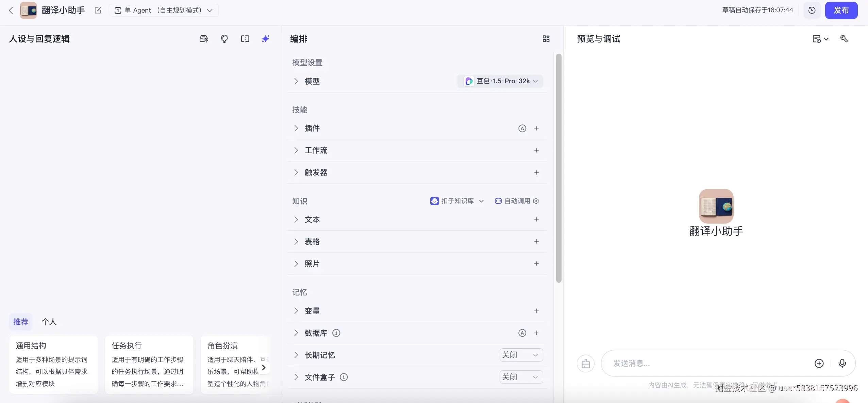This screenshot has width=868, height=403.
Task: Click the wrench debug icon in 预览与调试
Action: click(844, 38)
